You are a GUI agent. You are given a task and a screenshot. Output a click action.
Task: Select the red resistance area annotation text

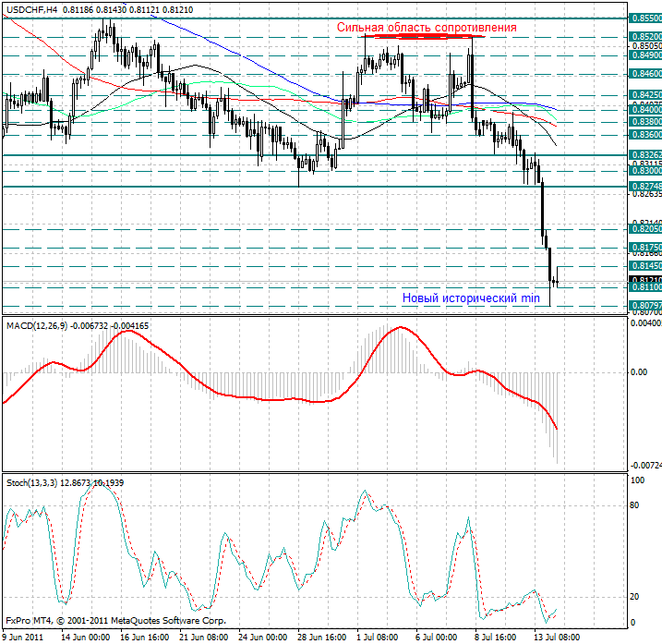pos(427,28)
